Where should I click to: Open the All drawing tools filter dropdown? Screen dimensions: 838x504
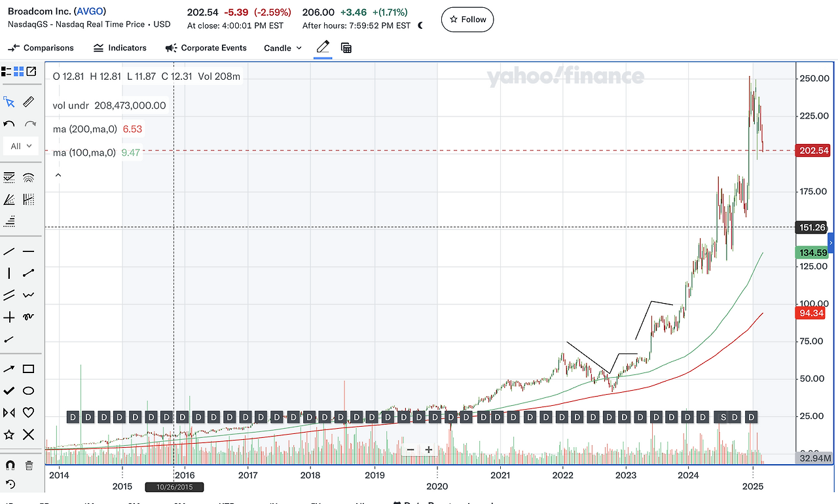point(21,146)
